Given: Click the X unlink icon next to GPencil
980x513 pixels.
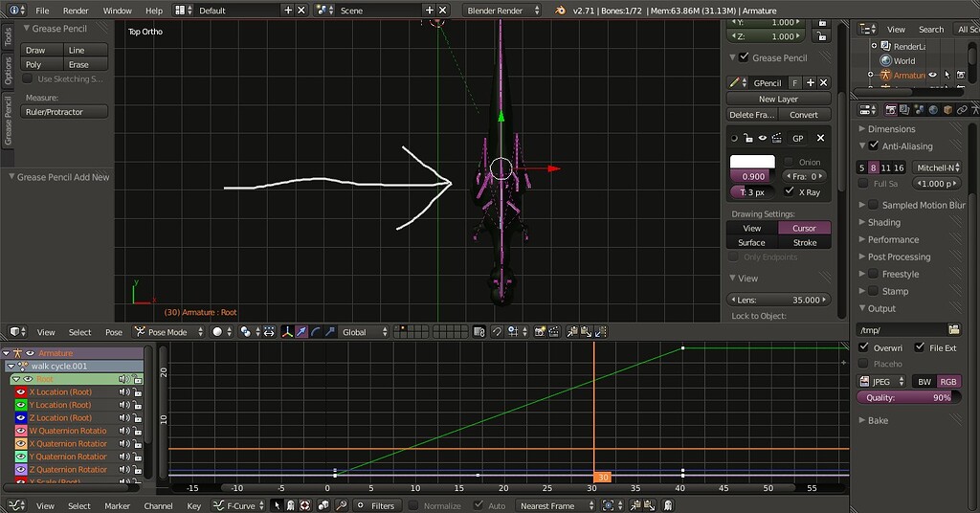Looking at the screenshot, I should (x=824, y=82).
